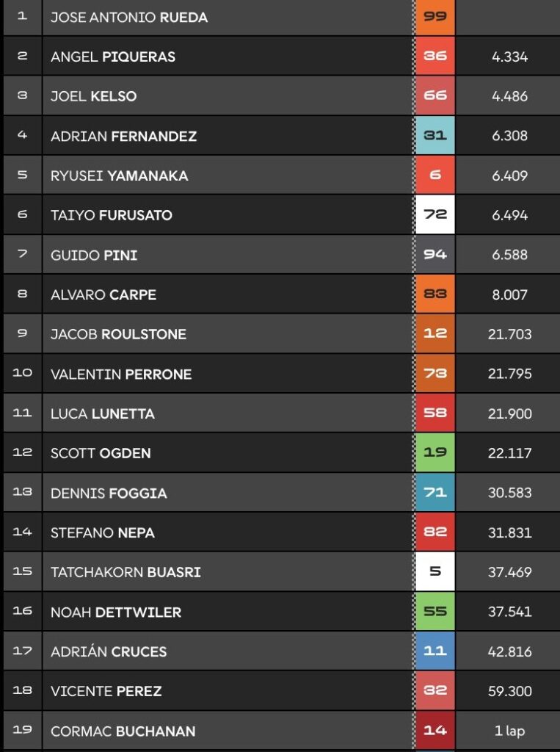Screen dimensions: 560x752
Task: Click the 1 lap gap for Buchanan
Action: [509, 731]
